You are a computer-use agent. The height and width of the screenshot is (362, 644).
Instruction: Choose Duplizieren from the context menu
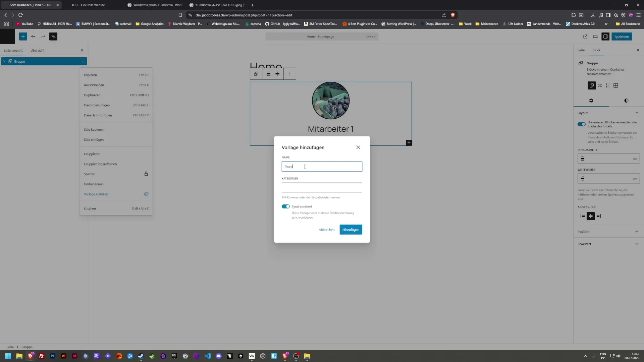coord(92,95)
